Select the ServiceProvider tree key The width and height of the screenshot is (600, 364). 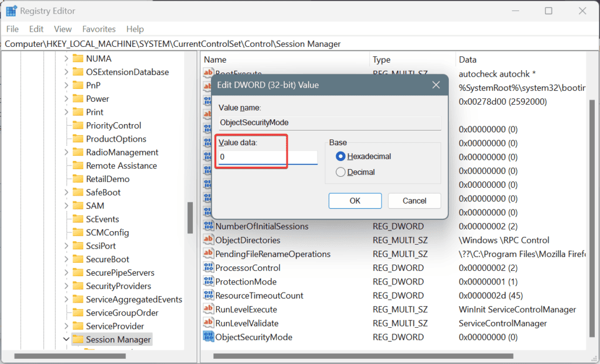pyautogui.click(x=115, y=326)
